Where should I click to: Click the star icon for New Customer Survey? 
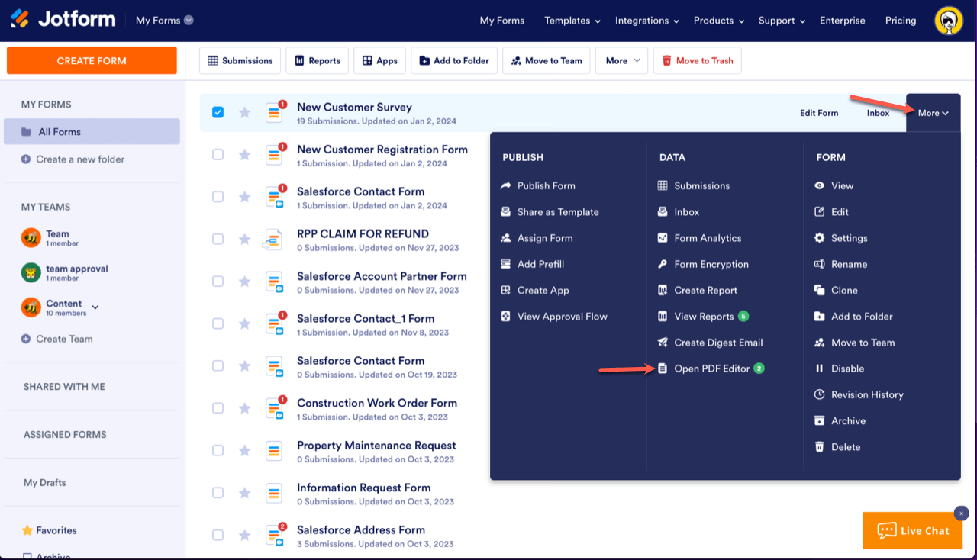tap(244, 113)
